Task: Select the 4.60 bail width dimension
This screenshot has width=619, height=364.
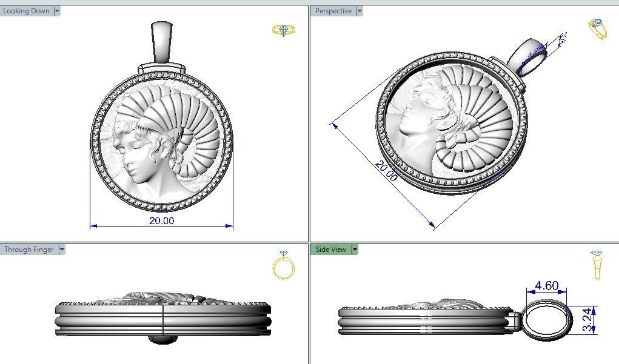Action: [547, 285]
